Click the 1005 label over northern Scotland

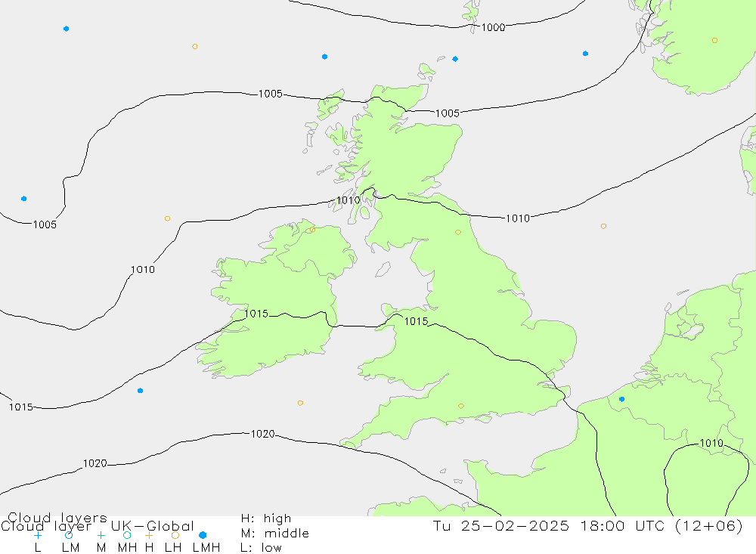tap(448, 113)
